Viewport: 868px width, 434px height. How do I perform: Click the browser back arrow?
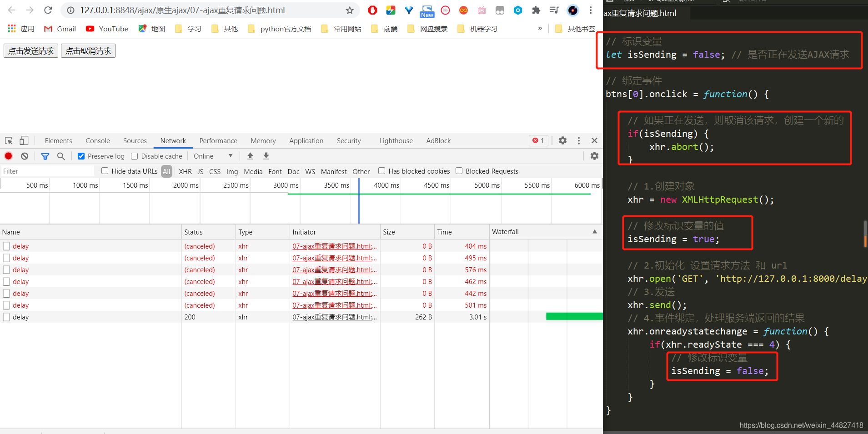12,10
